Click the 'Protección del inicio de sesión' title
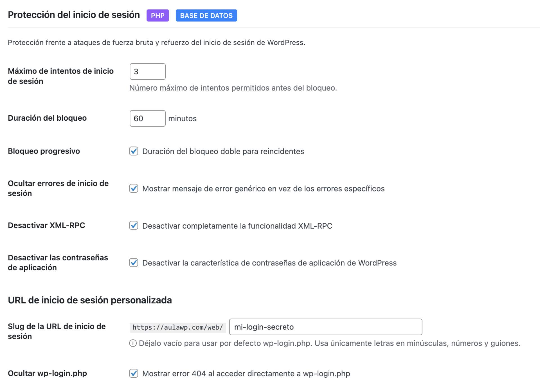 (74, 15)
